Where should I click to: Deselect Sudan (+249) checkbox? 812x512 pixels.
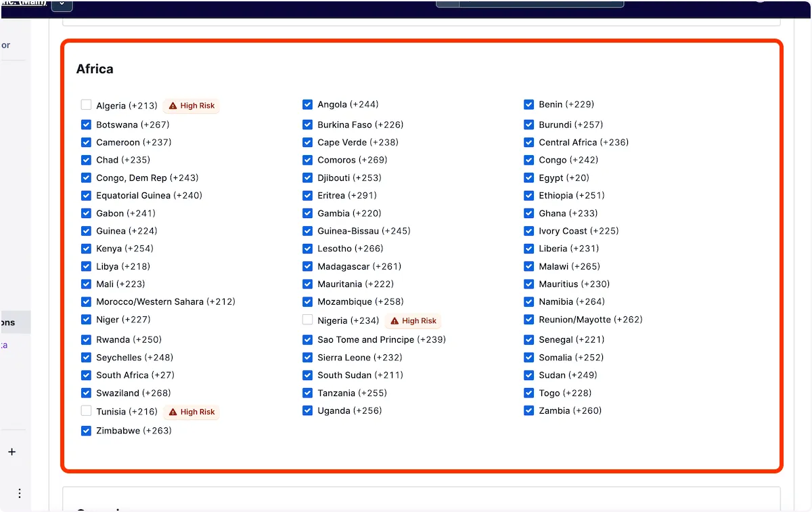[528, 375]
